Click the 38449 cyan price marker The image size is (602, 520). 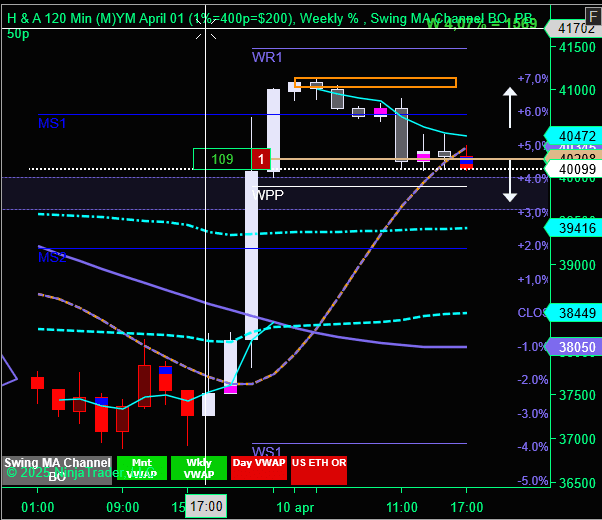click(574, 313)
